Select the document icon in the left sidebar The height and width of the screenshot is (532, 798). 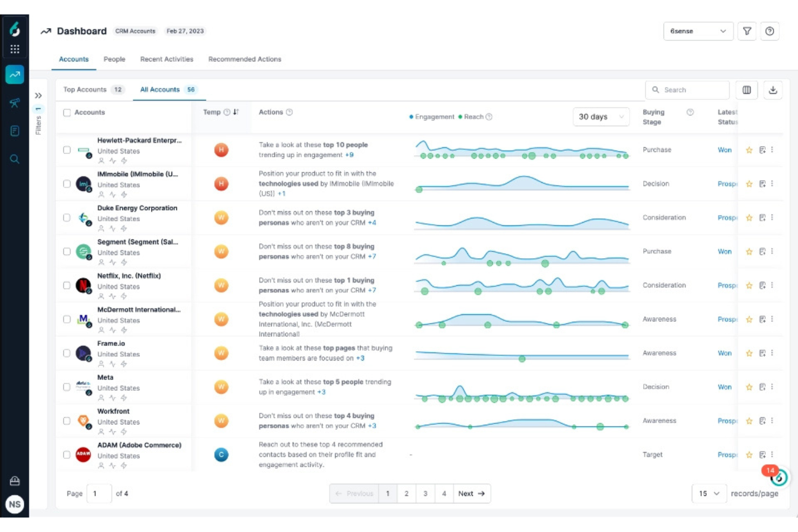pos(15,131)
